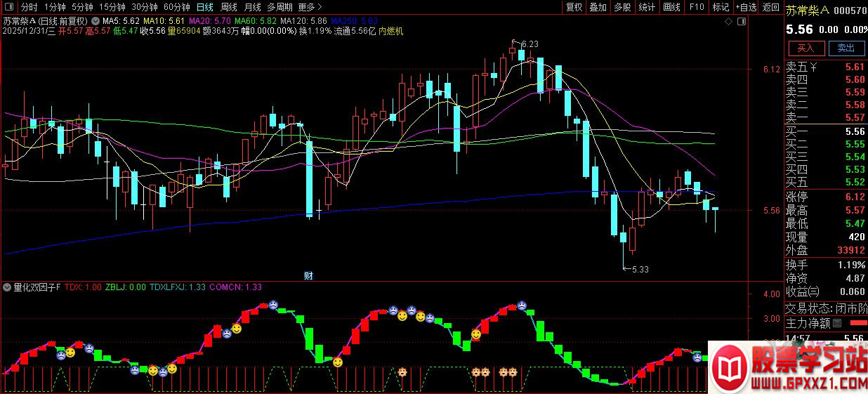Click the 财 finance marker on chart
The image size is (868, 394).
(308, 275)
